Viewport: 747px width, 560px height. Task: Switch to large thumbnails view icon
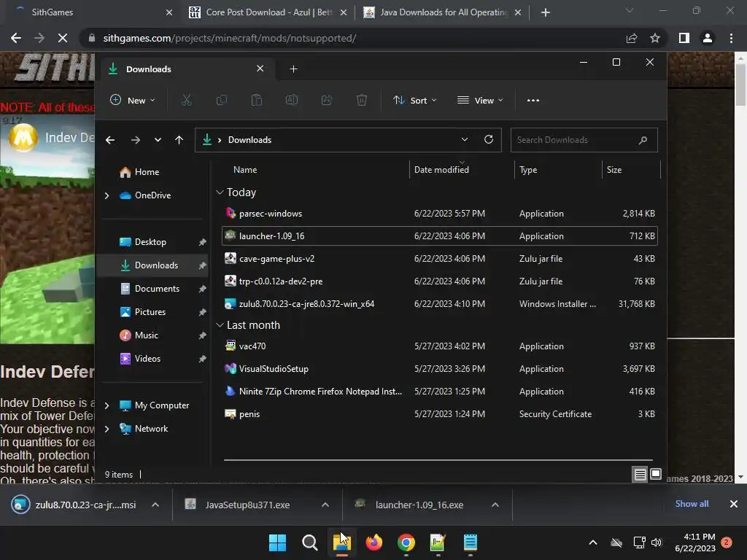[x=656, y=474]
